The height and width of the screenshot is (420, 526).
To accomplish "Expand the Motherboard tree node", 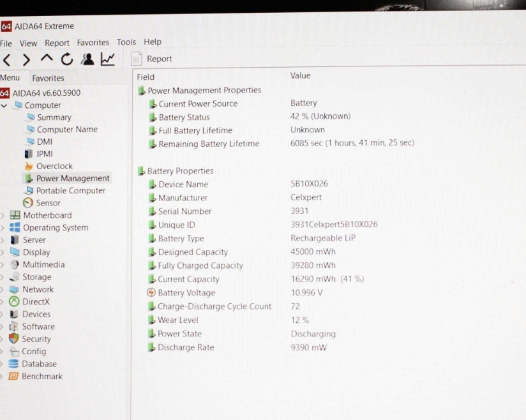I will [x=3, y=216].
